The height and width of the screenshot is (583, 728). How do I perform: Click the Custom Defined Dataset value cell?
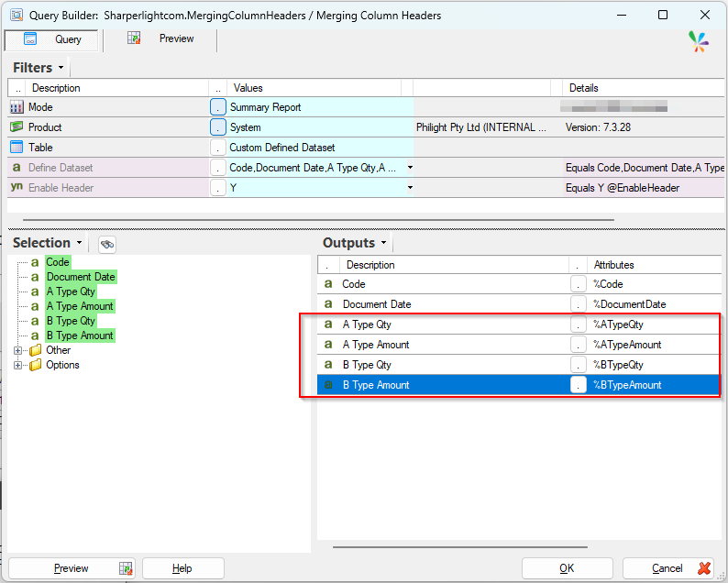(x=320, y=148)
